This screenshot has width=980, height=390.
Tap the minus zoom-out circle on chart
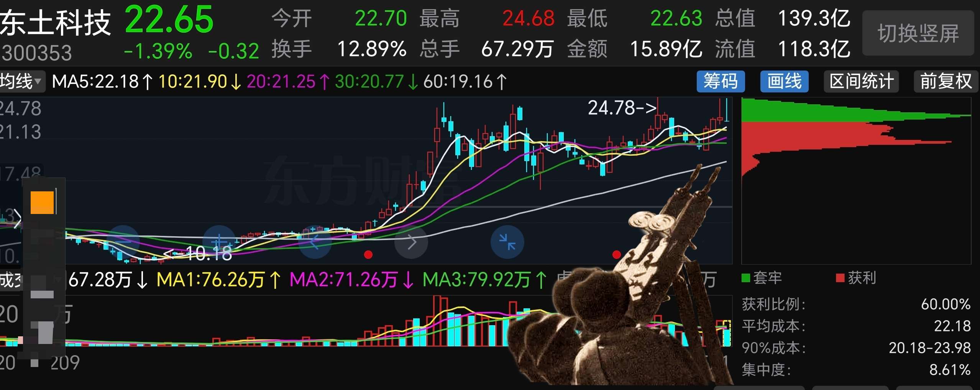coord(123,242)
